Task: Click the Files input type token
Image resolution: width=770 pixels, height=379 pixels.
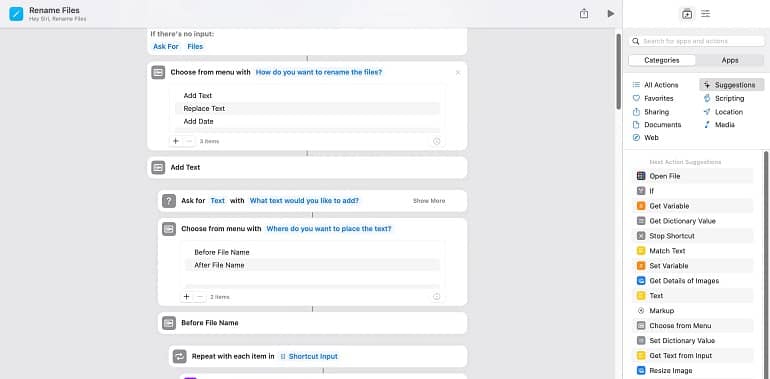Action: (195, 47)
